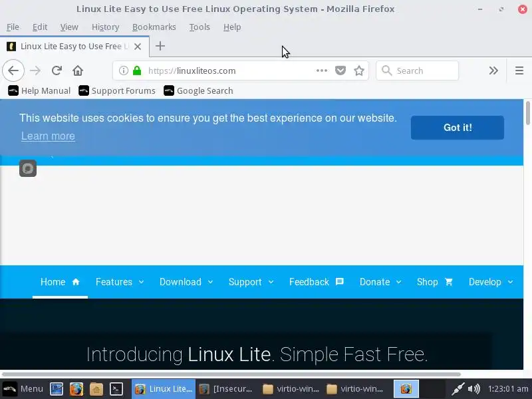Expand the Support dropdown
The image size is (532, 399).
251,282
